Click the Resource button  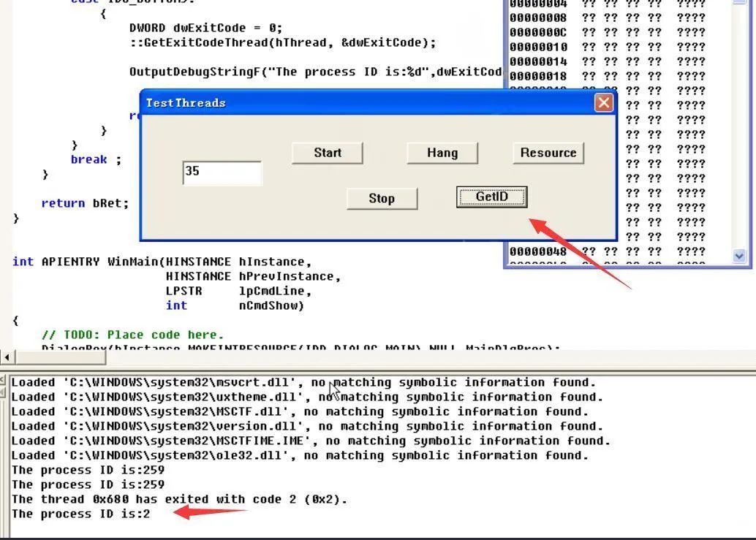click(x=548, y=153)
